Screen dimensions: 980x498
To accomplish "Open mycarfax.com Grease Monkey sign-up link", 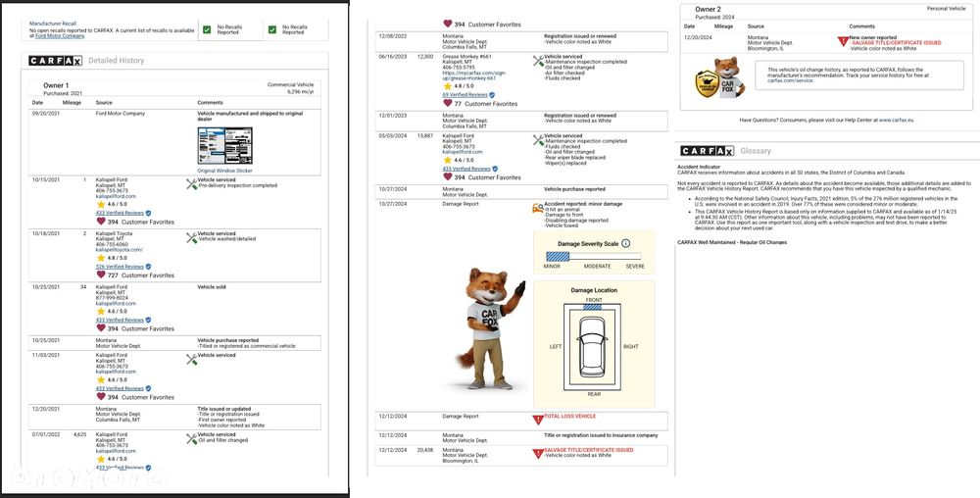I will click(x=473, y=75).
